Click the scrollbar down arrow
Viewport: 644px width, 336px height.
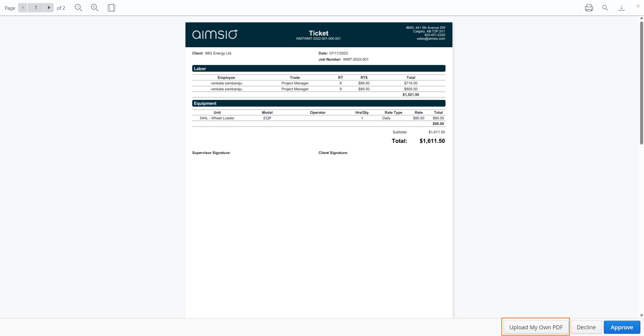pyautogui.click(x=641, y=315)
